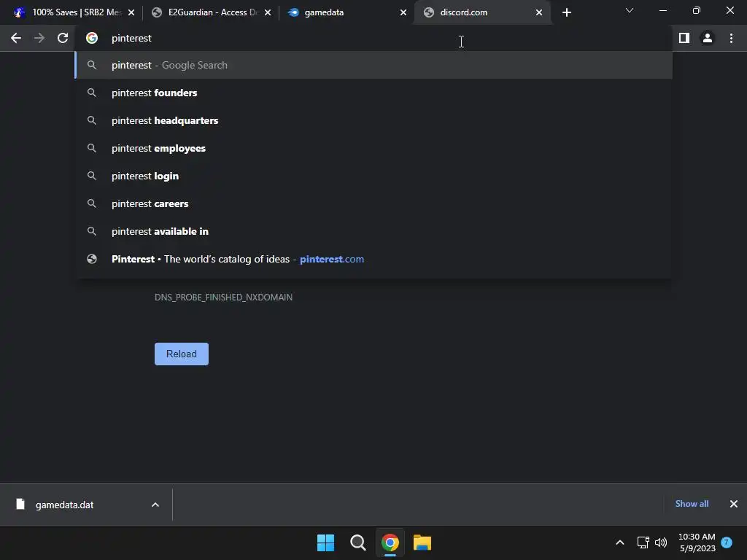Open the side panel icon in toolbar

point(684,38)
